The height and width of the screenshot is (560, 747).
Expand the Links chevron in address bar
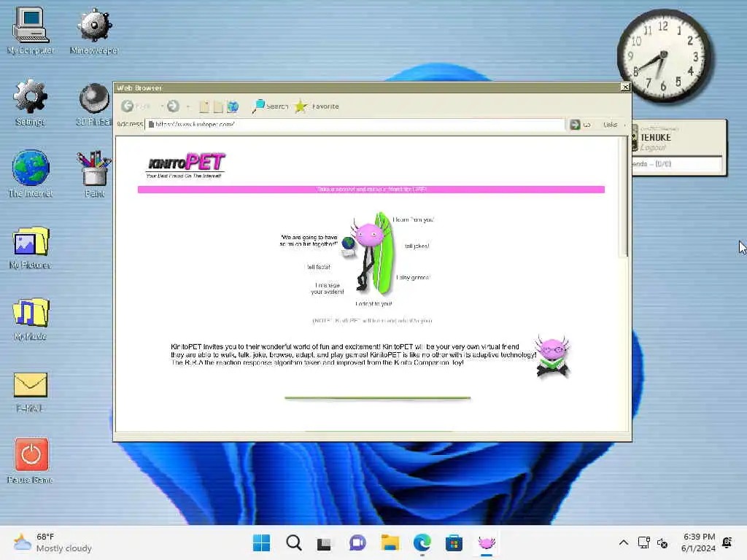(625, 125)
